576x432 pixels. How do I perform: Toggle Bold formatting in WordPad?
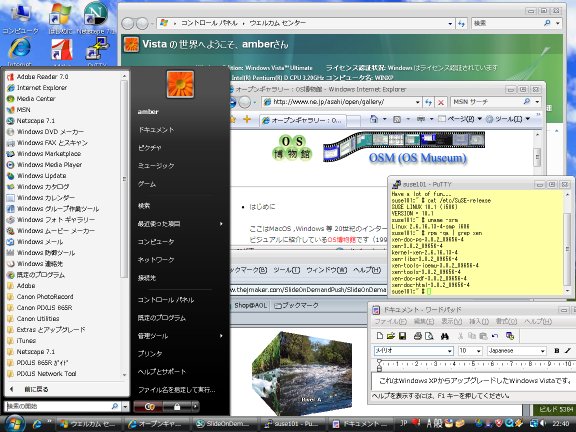[556, 350]
